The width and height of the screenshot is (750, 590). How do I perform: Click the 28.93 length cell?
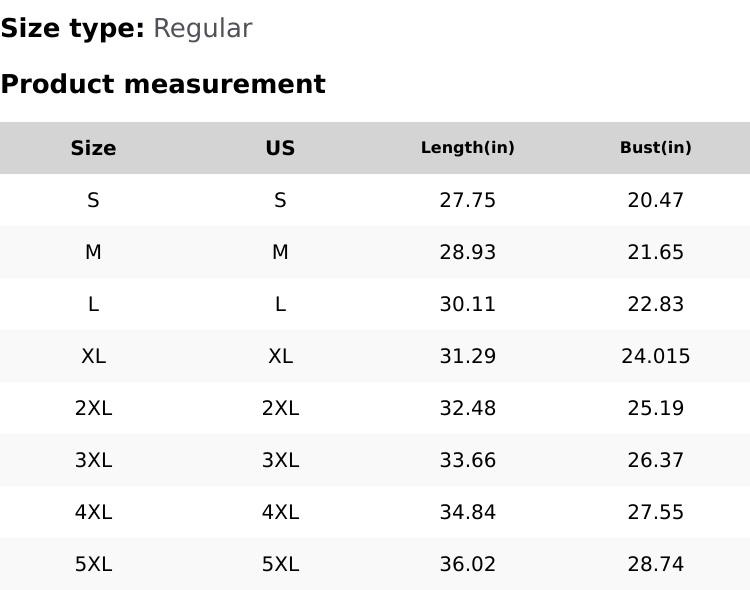click(467, 252)
